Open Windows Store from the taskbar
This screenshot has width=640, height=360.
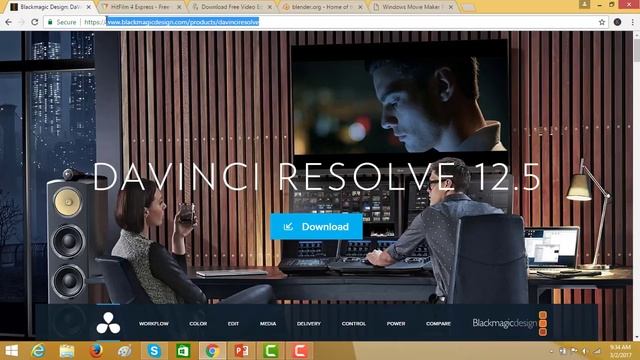pos(183,351)
